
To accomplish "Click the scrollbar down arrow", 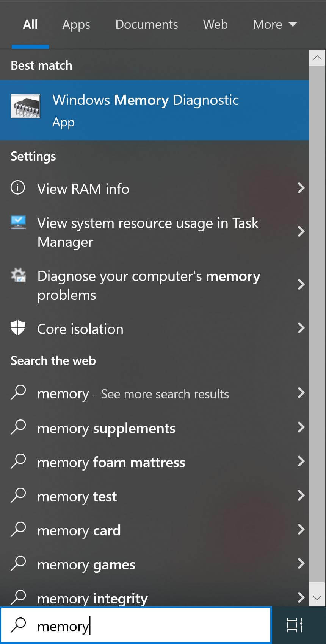I will coord(317,598).
